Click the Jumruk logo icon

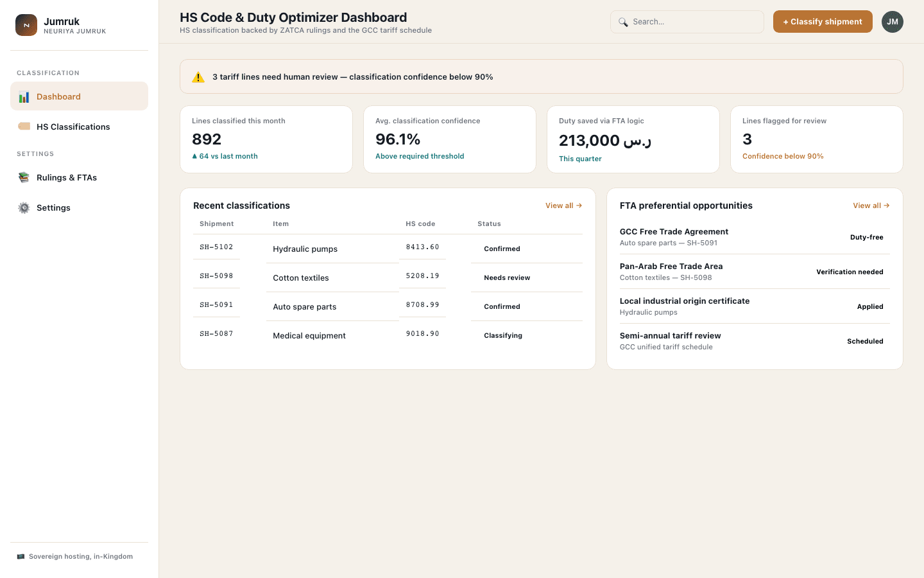[x=26, y=25]
